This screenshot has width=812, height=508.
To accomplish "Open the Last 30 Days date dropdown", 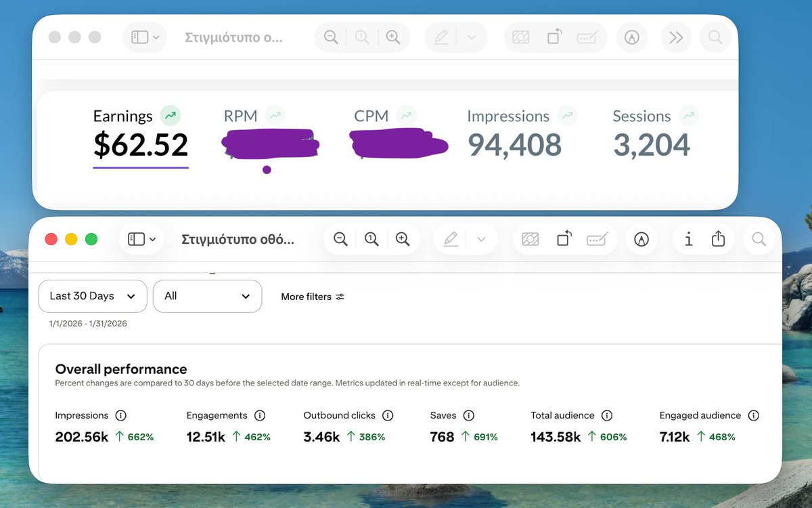I will (x=92, y=296).
